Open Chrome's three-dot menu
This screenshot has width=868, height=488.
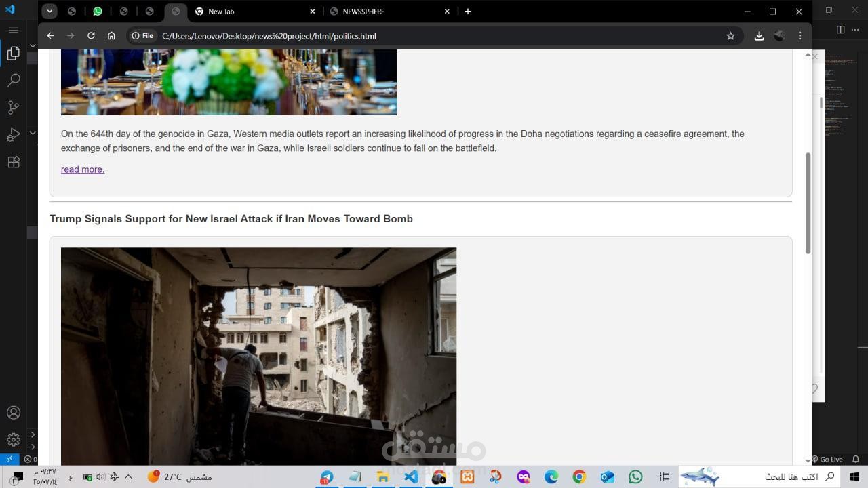800,36
